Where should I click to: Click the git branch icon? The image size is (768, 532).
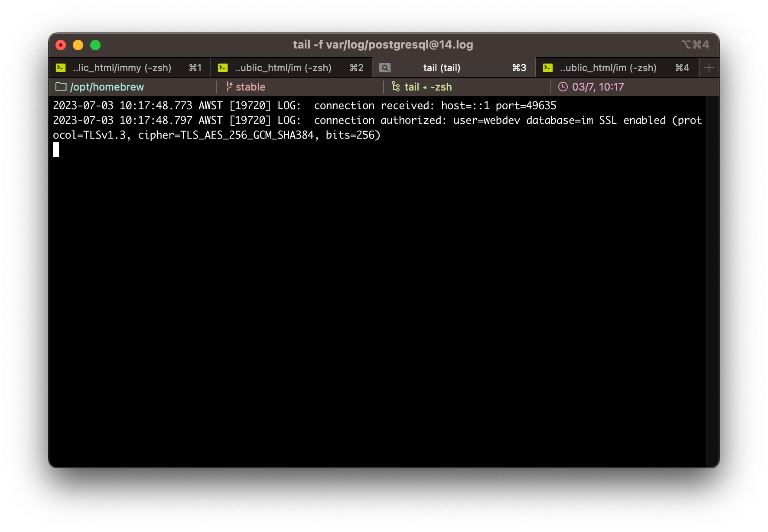(229, 87)
